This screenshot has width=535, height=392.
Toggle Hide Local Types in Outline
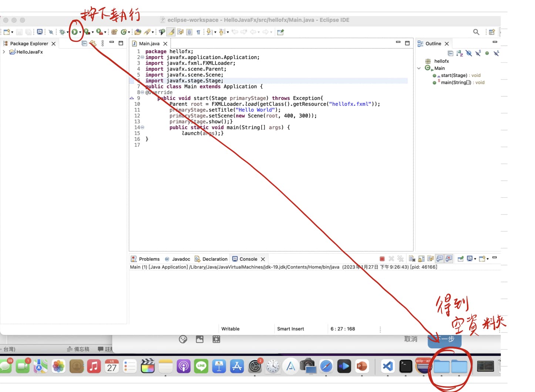click(x=496, y=53)
